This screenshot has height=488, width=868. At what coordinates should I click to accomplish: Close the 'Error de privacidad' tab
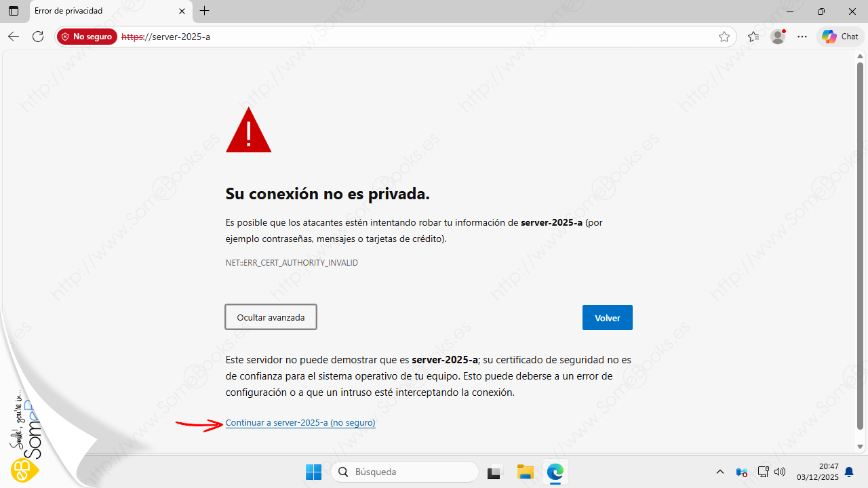pos(182,11)
